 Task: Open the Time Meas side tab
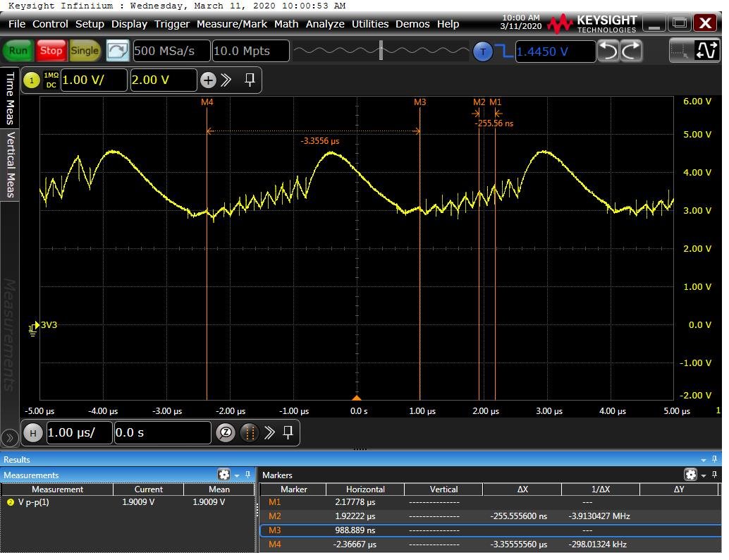click(9, 97)
